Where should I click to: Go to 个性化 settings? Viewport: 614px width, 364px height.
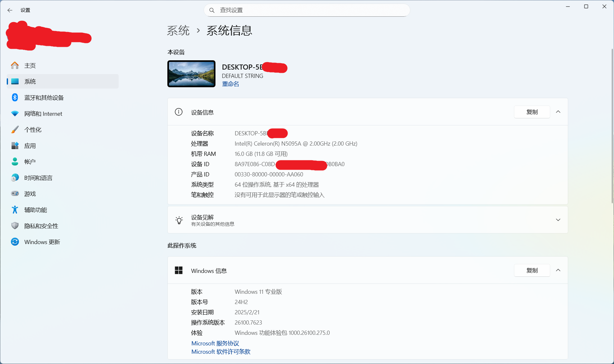tap(63, 130)
